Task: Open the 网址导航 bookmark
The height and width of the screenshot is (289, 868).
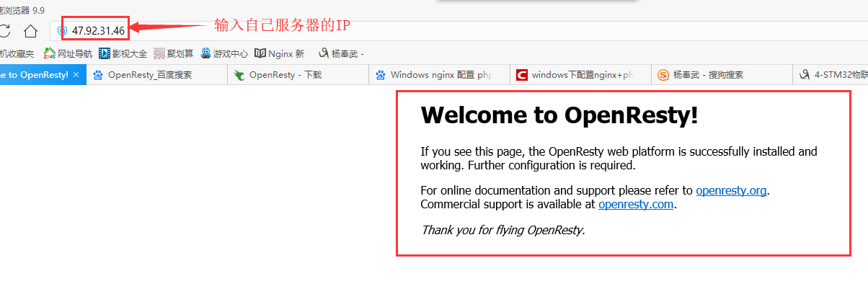Action: [x=68, y=53]
